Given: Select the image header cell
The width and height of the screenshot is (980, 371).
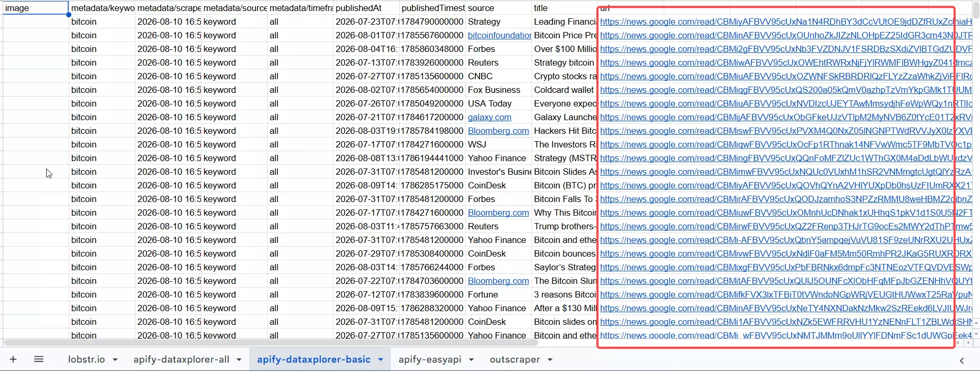Looking at the screenshot, I should pyautogui.click(x=36, y=8).
